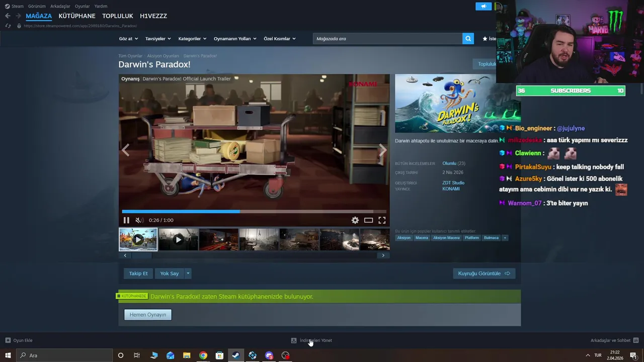
Task: Toggle theater mode on the video player
Action: tap(369, 220)
